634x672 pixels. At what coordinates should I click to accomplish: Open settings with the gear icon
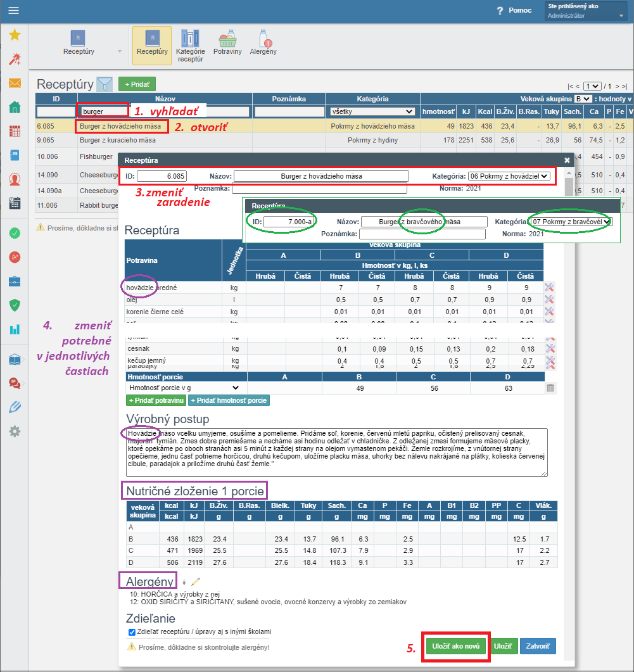coord(15,431)
